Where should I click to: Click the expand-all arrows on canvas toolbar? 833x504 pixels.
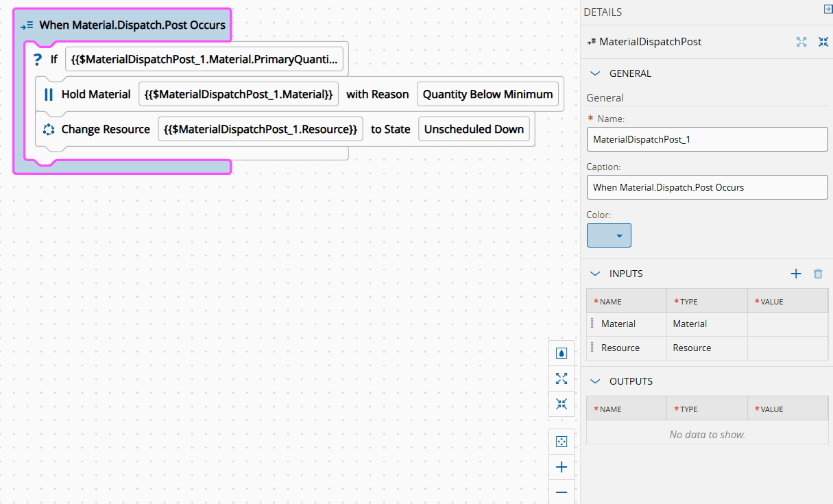[562, 379]
